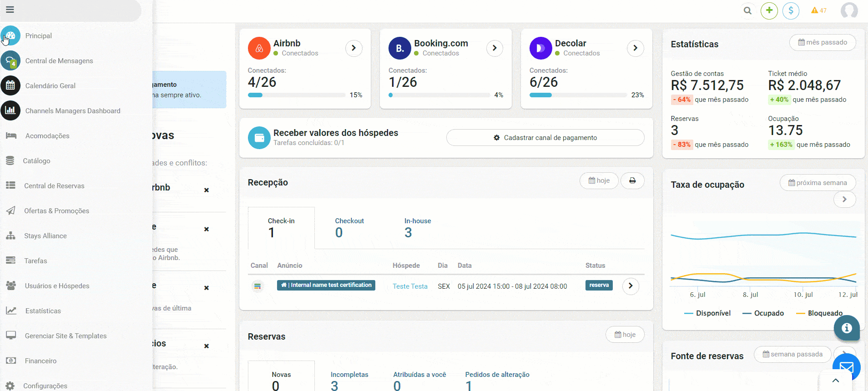
Task: Click the Booking.com logo icon
Action: [400, 48]
